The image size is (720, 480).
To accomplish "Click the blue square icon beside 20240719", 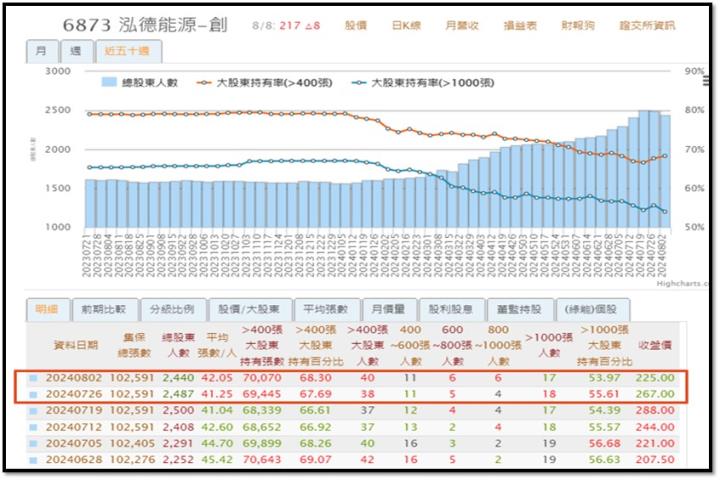I will (33, 411).
